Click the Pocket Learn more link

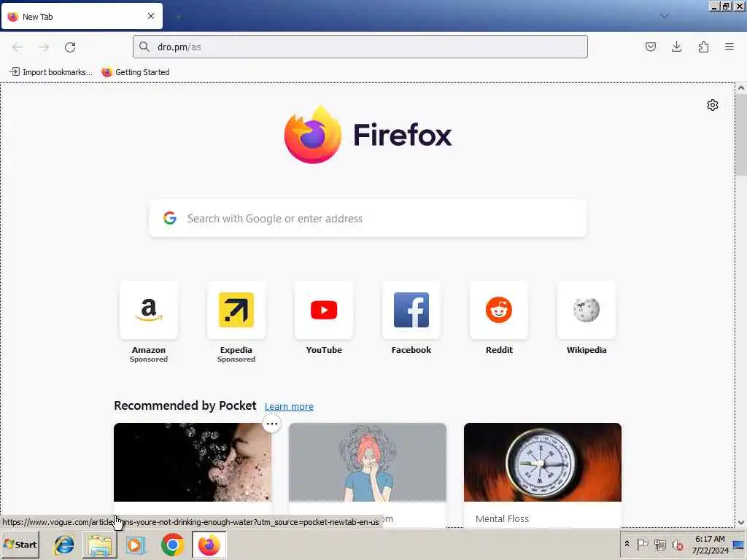pos(289,406)
